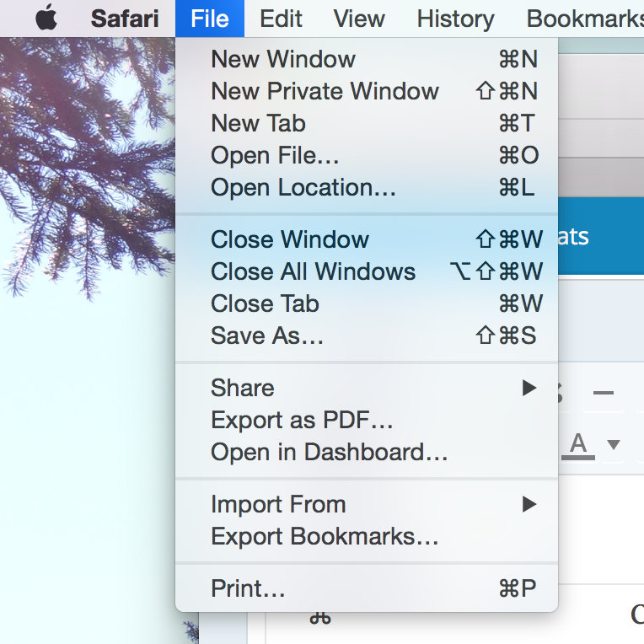Choose Close All Windows
The width and height of the screenshot is (644, 644).
313,271
